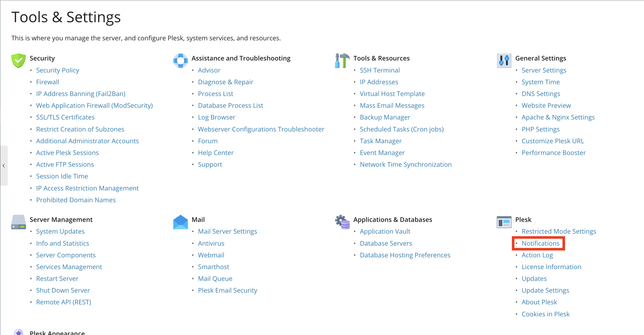
Task: Click the General Settings sliders icon
Action: click(504, 61)
